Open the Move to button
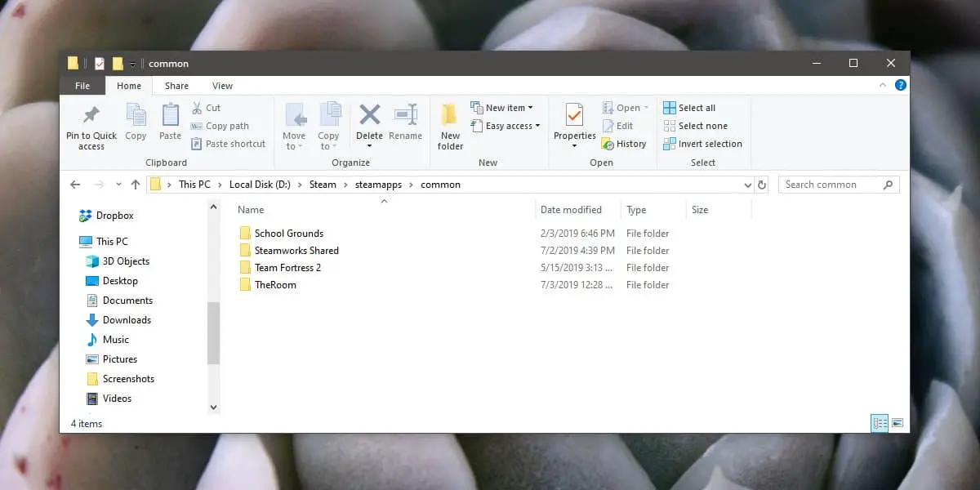Screen dimensions: 980x490 [294, 127]
